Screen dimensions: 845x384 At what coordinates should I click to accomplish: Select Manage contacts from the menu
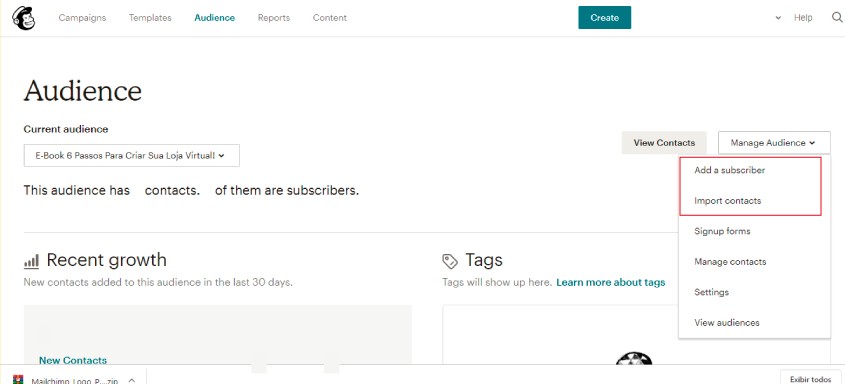730,262
